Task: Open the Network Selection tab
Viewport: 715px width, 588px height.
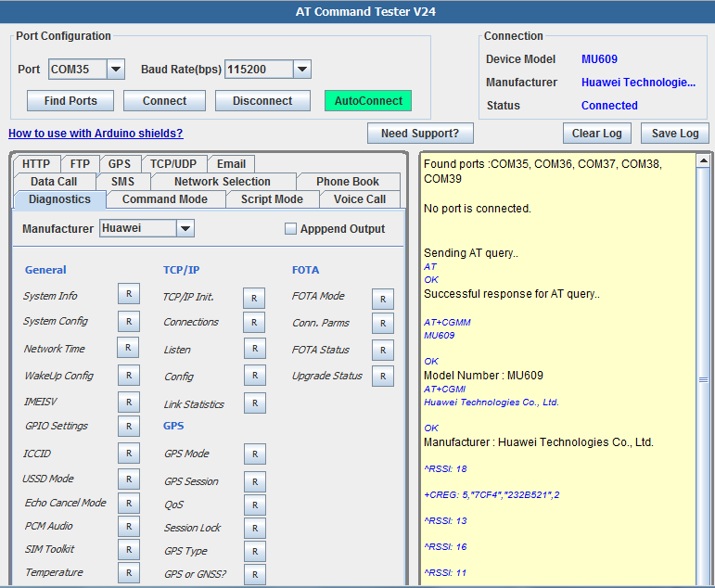Action: pyautogui.click(x=223, y=182)
